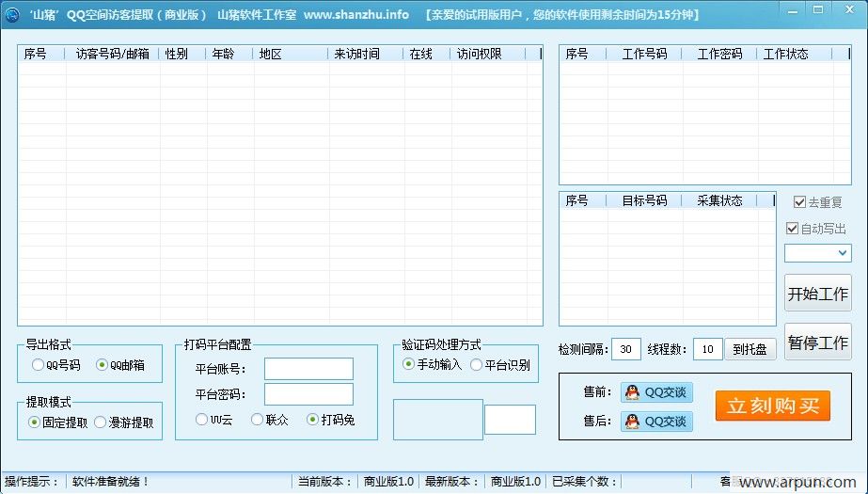Click 开始工作 button
Screen dimensions: 868x494
click(x=817, y=293)
